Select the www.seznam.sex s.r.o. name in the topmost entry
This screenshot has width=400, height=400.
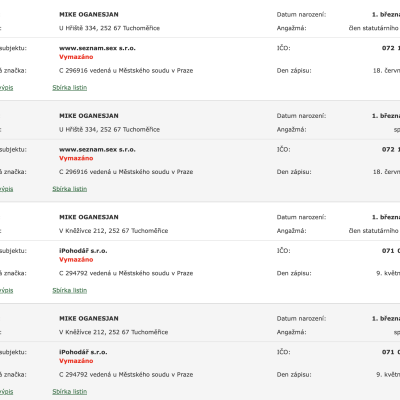click(97, 48)
